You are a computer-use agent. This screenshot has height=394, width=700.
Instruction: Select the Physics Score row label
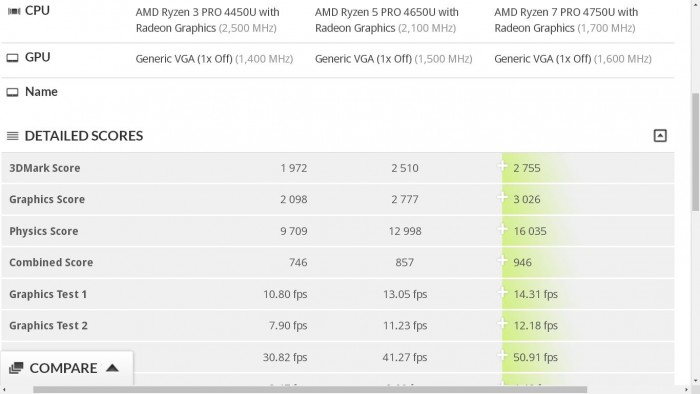(x=44, y=231)
